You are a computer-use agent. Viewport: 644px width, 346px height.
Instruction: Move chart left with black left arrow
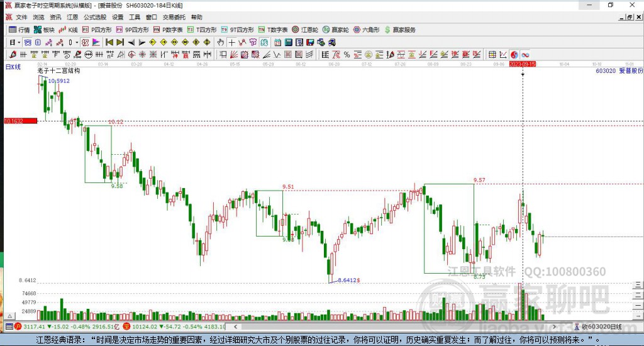click(x=131, y=42)
